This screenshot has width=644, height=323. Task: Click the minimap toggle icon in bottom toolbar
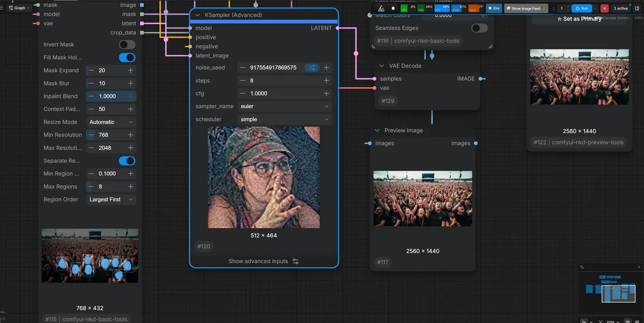click(x=627, y=321)
